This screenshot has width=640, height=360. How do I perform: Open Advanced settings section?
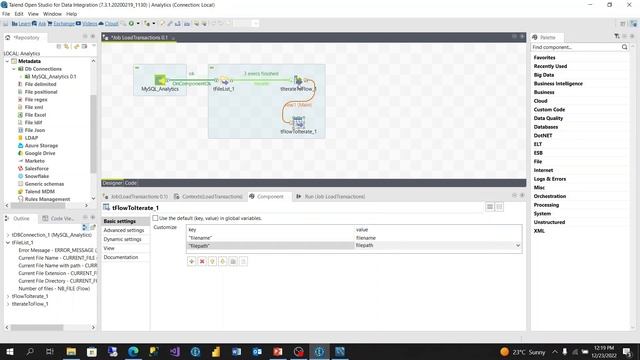[x=124, y=231]
